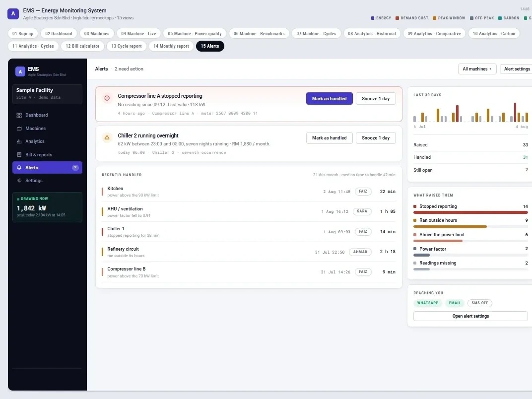Toggle the WHATSAPP notification chip
The height and width of the screenshot is (399, 532).
point(427,303)
